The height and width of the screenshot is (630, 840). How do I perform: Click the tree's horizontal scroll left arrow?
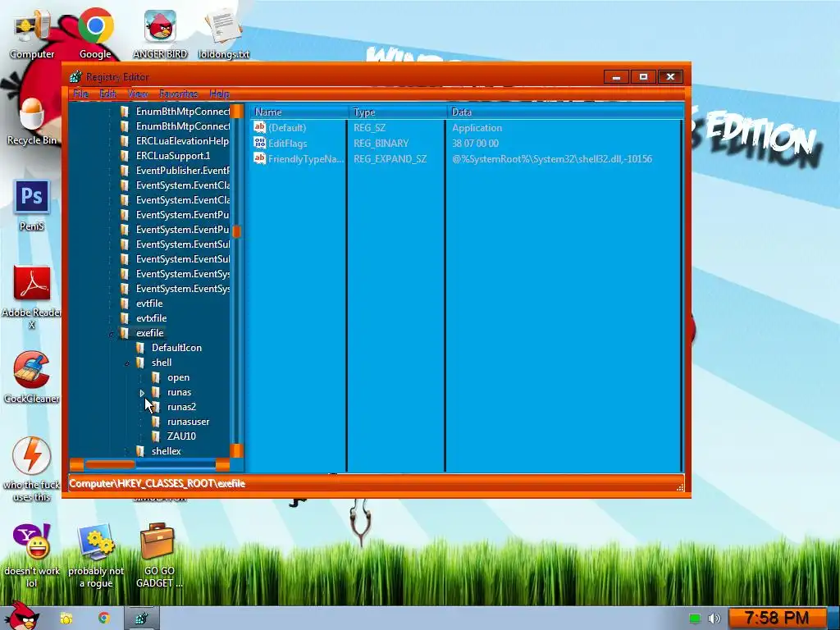coord(76,464)
